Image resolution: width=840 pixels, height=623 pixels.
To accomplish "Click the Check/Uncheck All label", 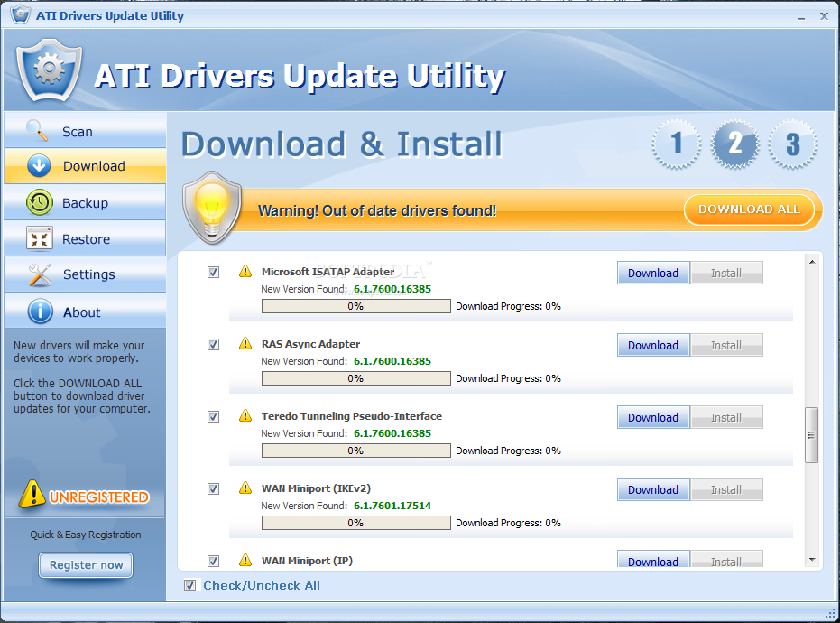I will click(262, 585).
